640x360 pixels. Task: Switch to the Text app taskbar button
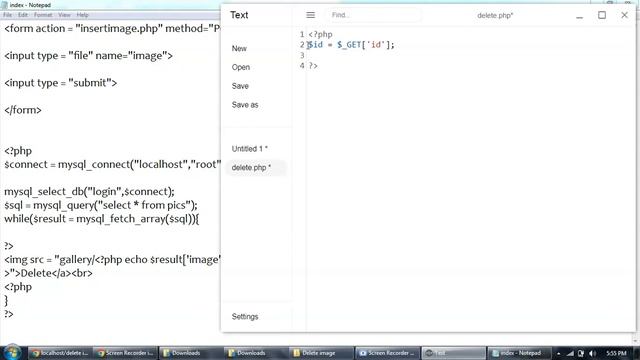click(453, 353)
